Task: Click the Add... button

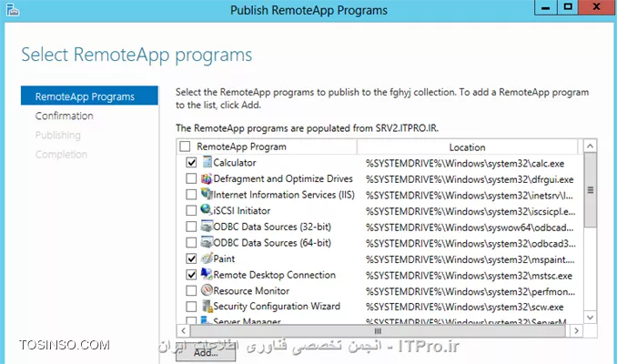Action: (x=206, y=353)
